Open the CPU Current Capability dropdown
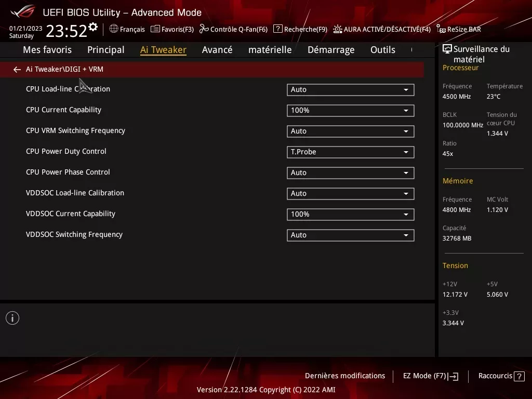The height and width of the screenshot is (399, 532). coord(350,110)
